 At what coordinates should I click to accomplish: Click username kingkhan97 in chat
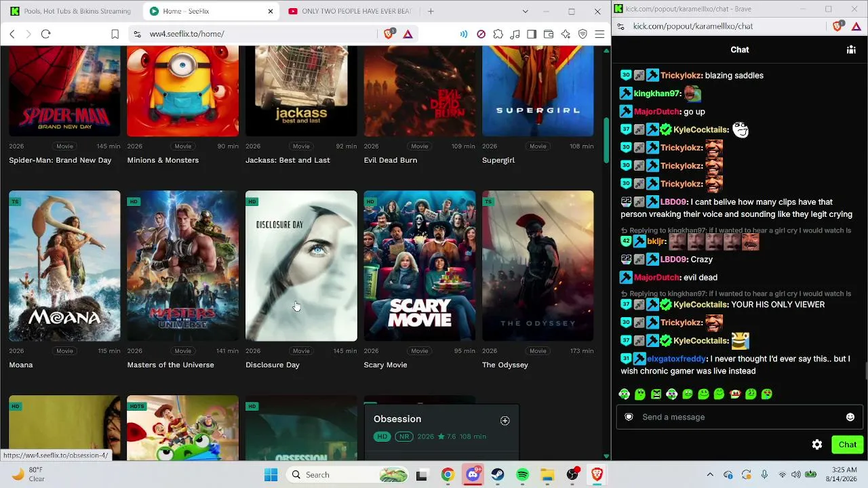pos(657,94)
